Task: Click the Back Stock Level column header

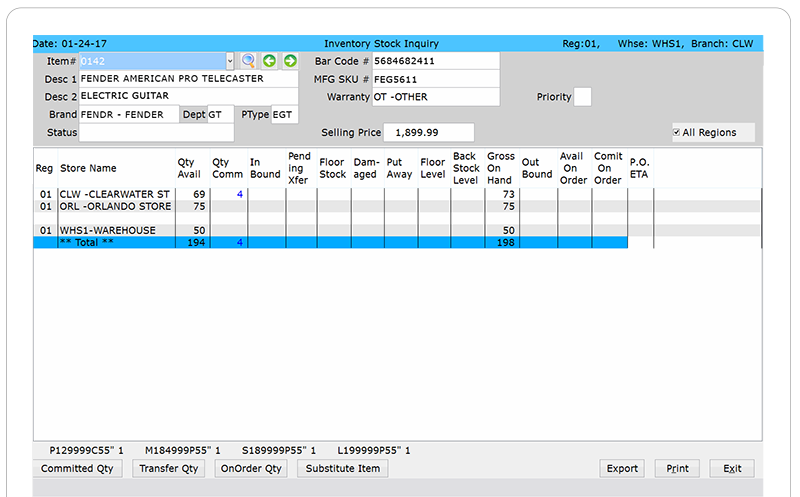Action: 467,168
